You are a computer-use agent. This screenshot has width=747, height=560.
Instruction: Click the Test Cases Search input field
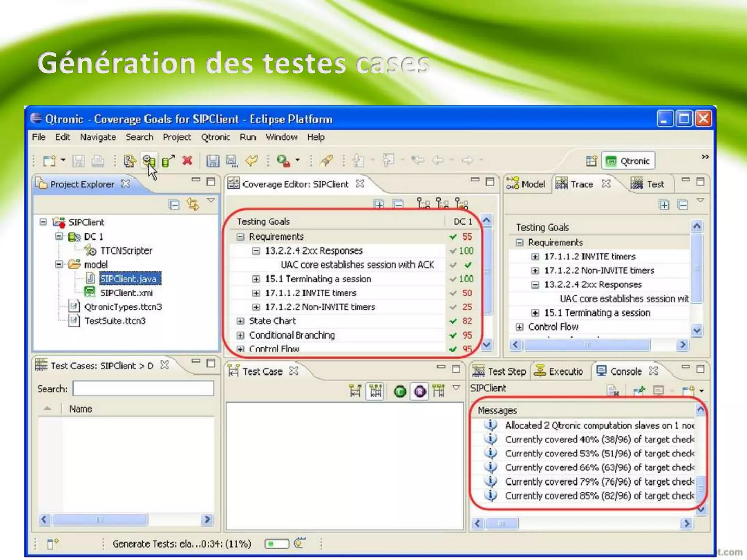[x=143, y=389]
